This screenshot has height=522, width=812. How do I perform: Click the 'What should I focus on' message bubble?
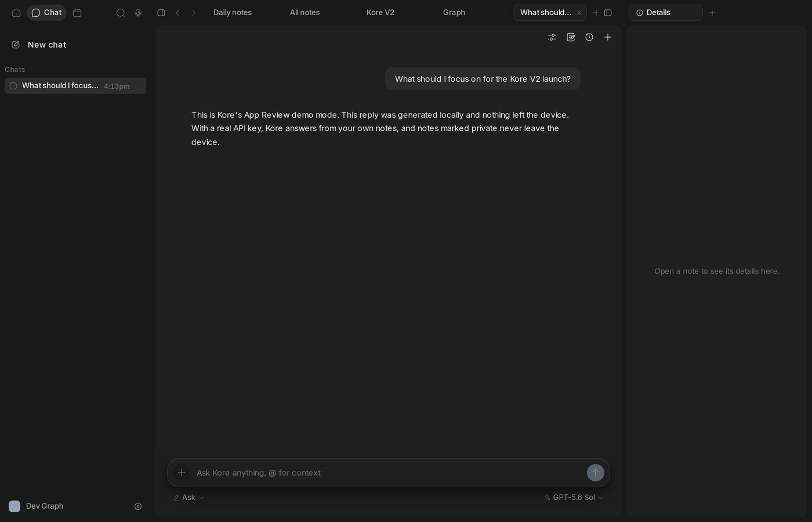click(x=483, y=79)
